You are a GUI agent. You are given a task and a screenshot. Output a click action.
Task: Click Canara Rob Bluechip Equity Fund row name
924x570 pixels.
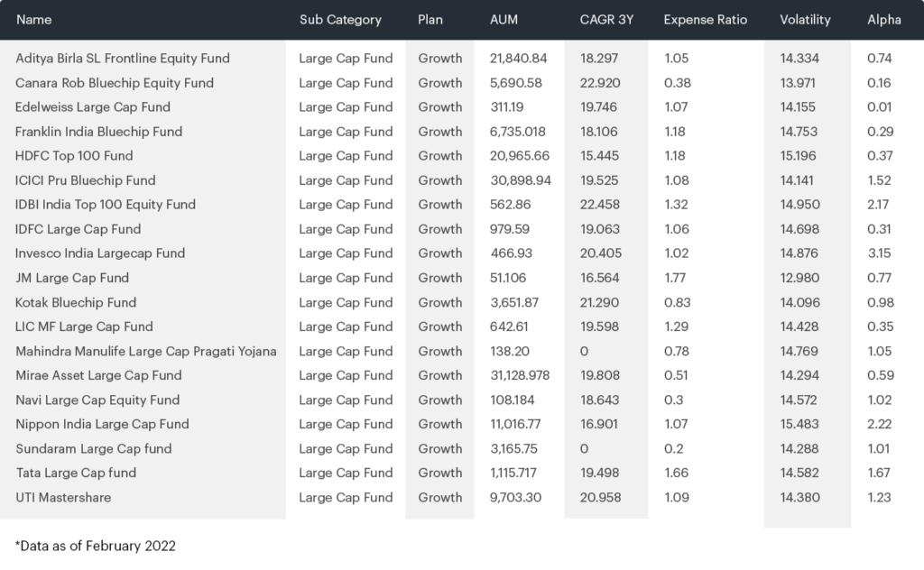(x=115, y=83)
